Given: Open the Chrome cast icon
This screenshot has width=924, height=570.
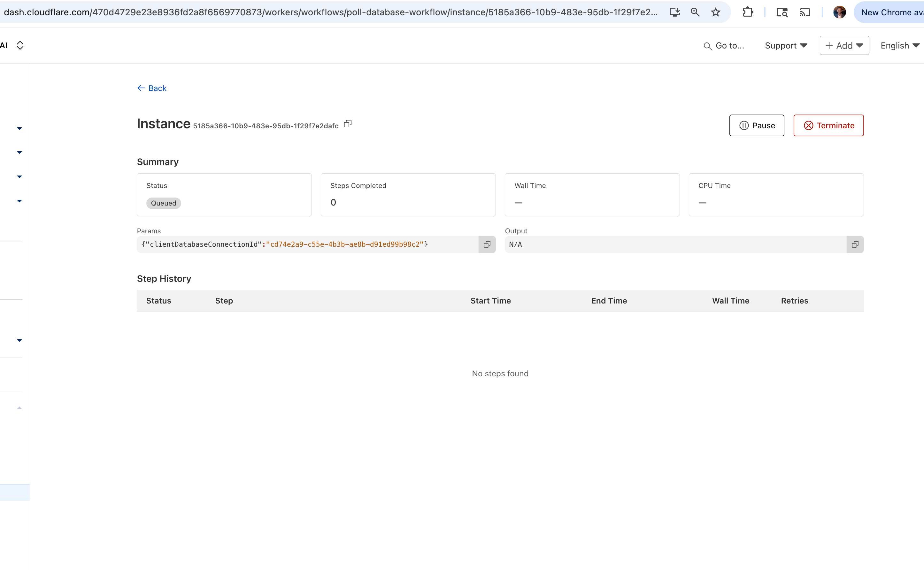Looking at the screenshot, I should [805, 12].
